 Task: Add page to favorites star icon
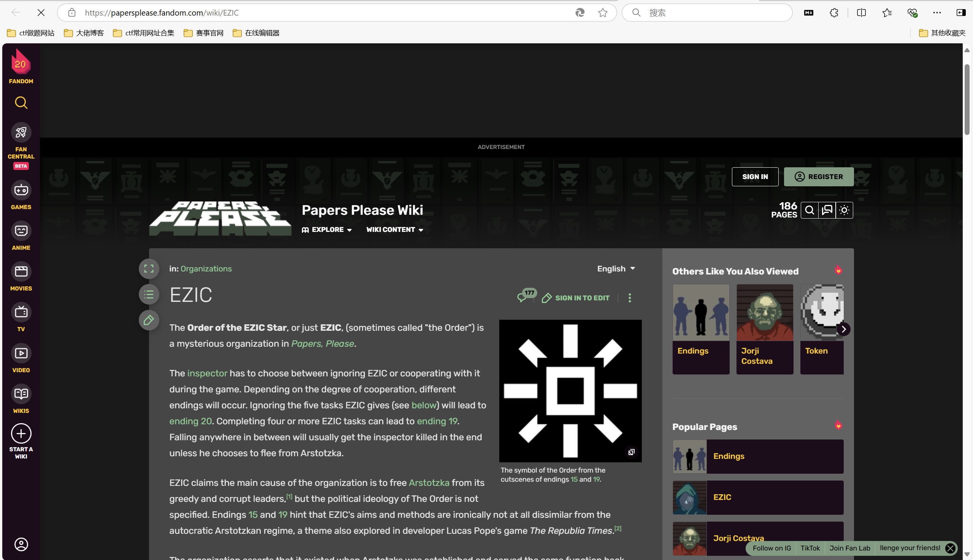click(603, 13)
